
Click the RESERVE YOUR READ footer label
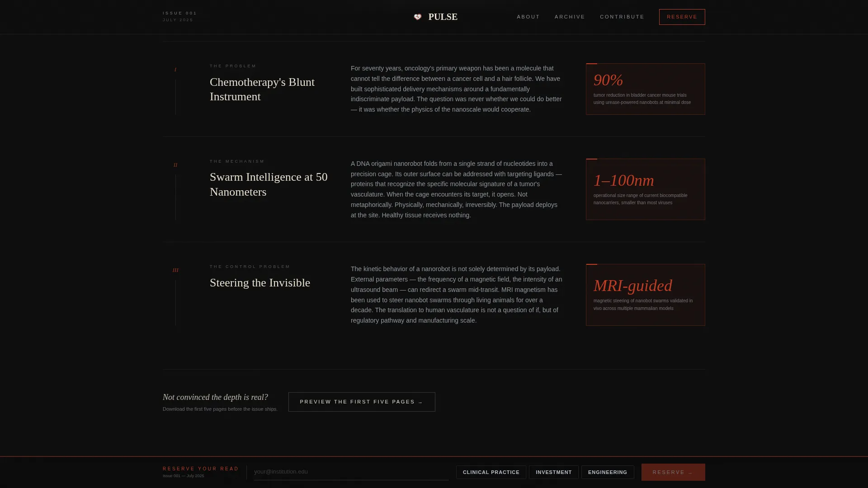(x=201, y=469)
